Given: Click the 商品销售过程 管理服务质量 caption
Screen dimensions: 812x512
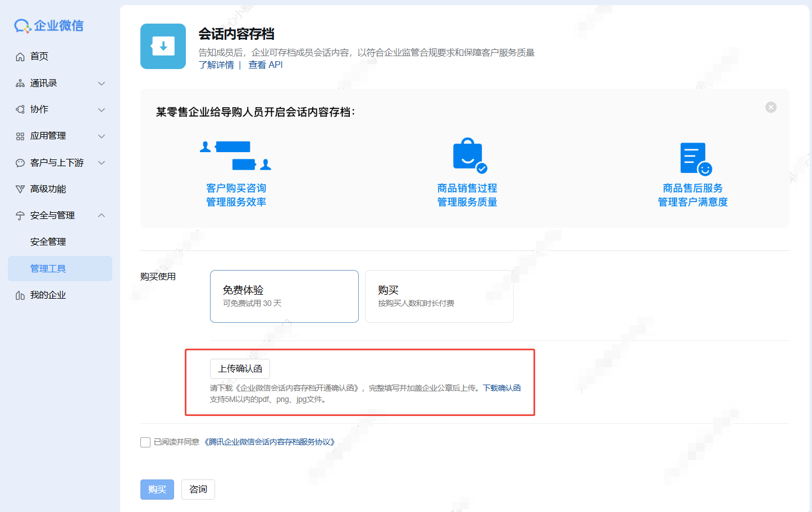Looking at the screenshot, I should pos(467,195).
